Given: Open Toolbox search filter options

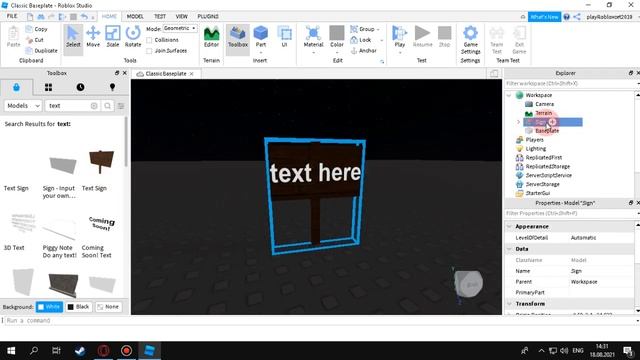Looking at the screenshot, I should coord(121,106).
